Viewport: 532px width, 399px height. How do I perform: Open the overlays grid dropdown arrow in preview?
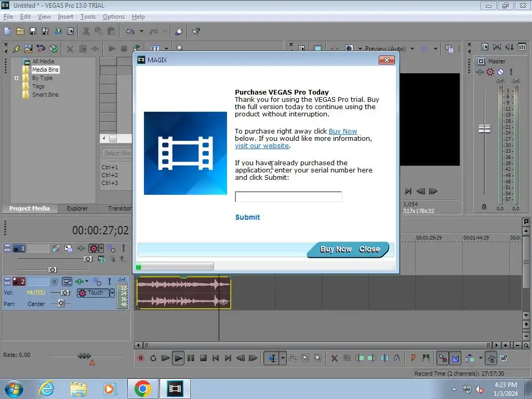[435, 49]
